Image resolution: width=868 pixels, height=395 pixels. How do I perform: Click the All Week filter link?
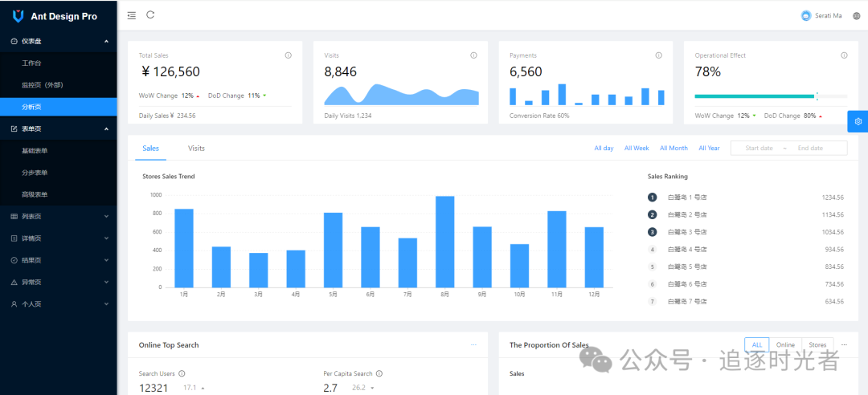pyautogui.click(x=637, y=149)
